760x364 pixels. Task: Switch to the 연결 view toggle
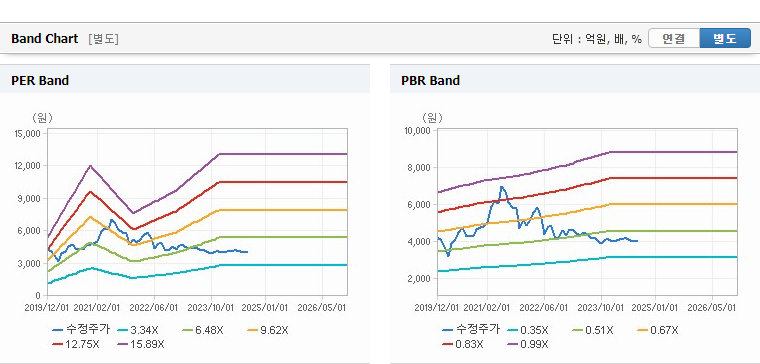674,39
